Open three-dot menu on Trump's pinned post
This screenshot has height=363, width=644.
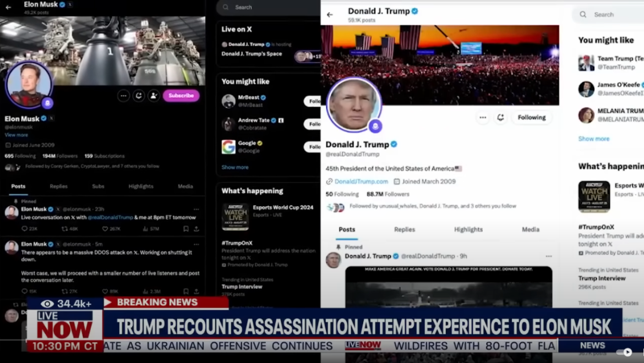click(548, 256)
